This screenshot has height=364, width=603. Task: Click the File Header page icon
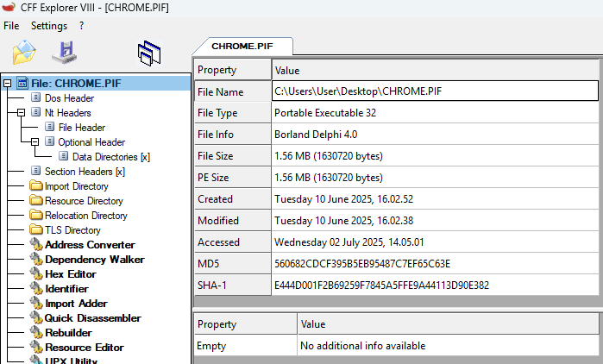point(50,127)
